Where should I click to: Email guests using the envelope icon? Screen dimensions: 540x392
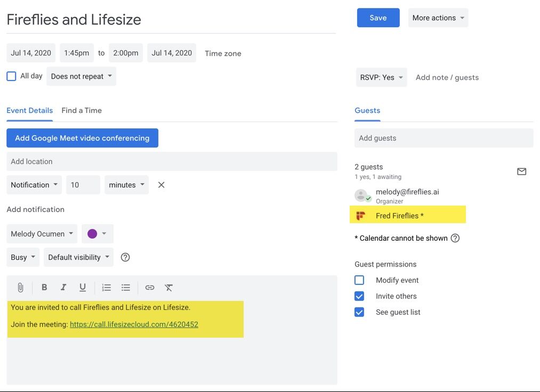(x=522, y=171)
